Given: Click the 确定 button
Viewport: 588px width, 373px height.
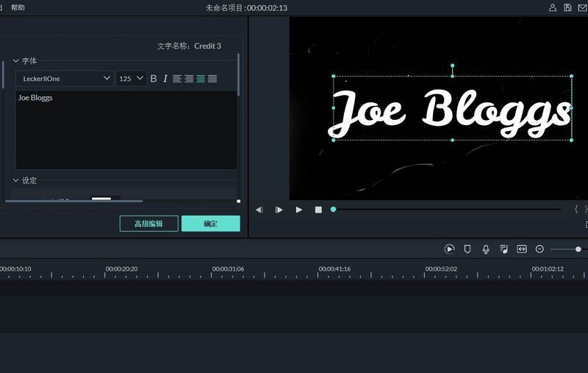Looking at the screenshot, I should 211,224.
